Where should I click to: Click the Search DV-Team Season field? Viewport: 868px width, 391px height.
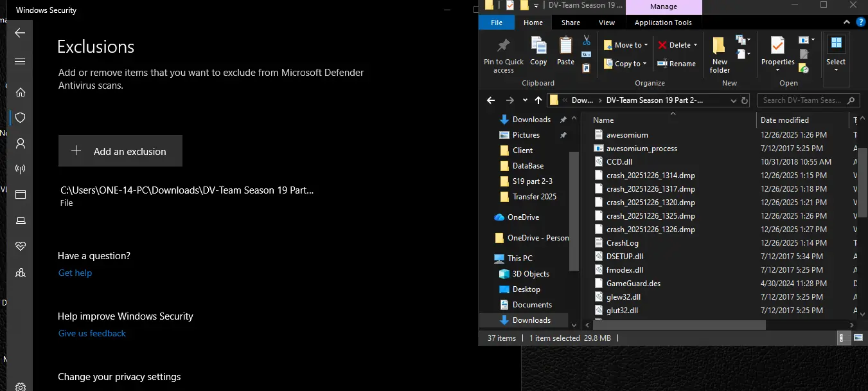[x=809, y=100]
